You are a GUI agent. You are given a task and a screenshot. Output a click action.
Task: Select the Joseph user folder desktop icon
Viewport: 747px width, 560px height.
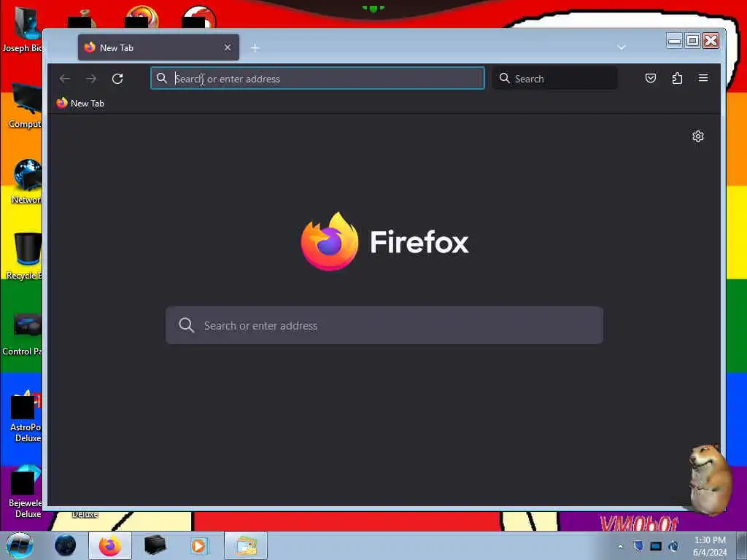(x=23, y=29)
